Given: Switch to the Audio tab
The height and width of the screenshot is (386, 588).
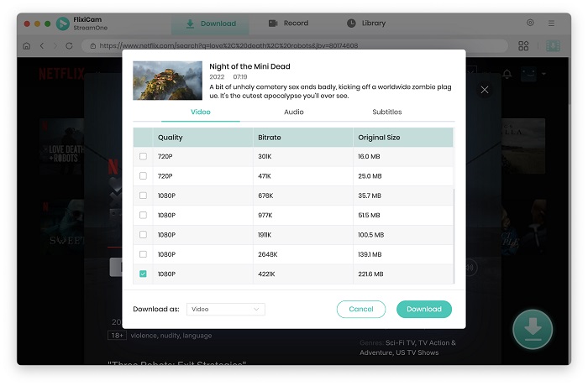Looking at the screenshot, I should click(x=294, y=112).
